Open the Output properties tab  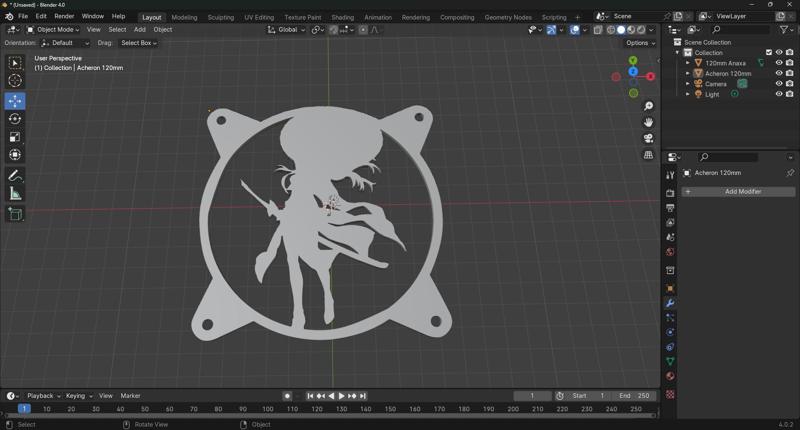[670, 208]
